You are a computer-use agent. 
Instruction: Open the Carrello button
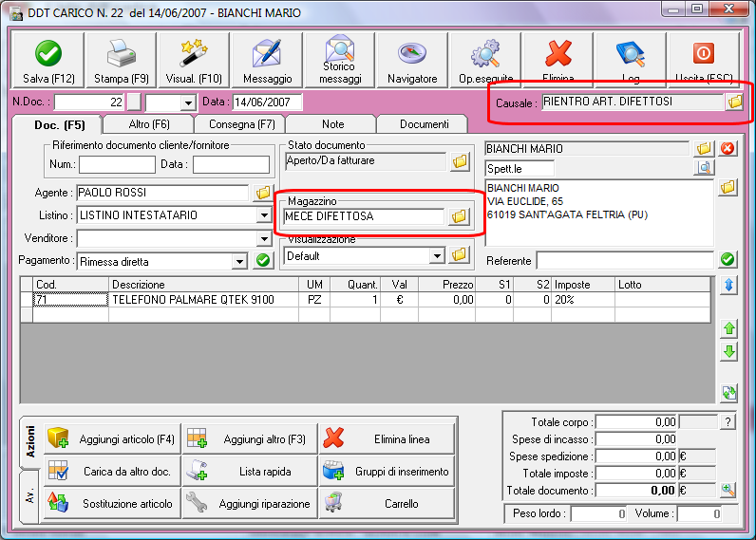pyautogui.click(x=387, y=503)
